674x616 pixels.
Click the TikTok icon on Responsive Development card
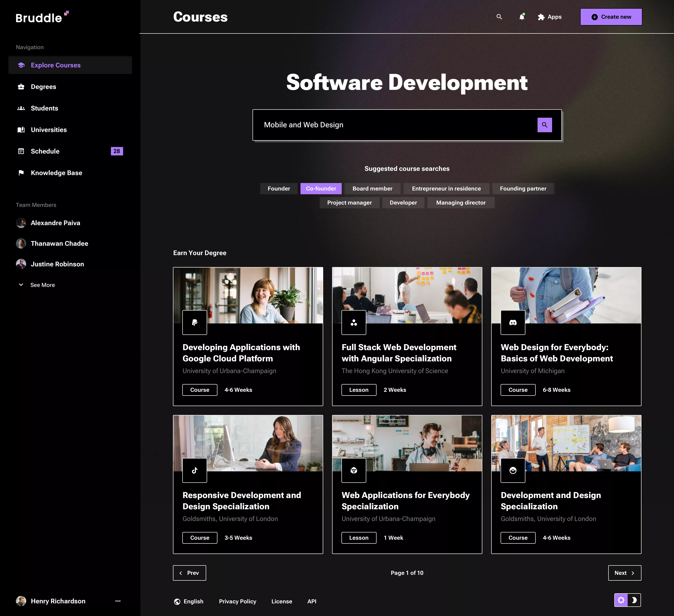[x=194, y=470]
